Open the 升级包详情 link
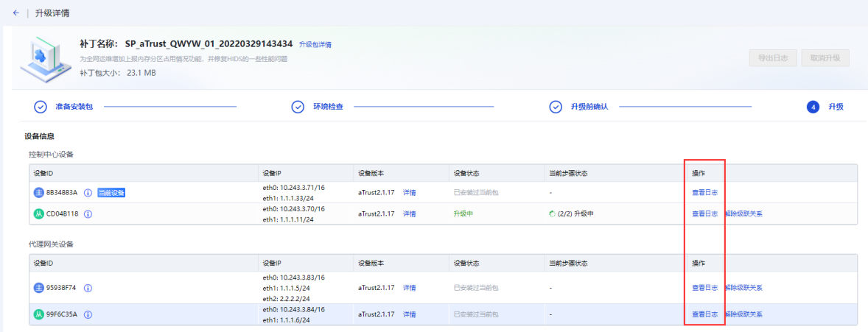 coord(315,45)
